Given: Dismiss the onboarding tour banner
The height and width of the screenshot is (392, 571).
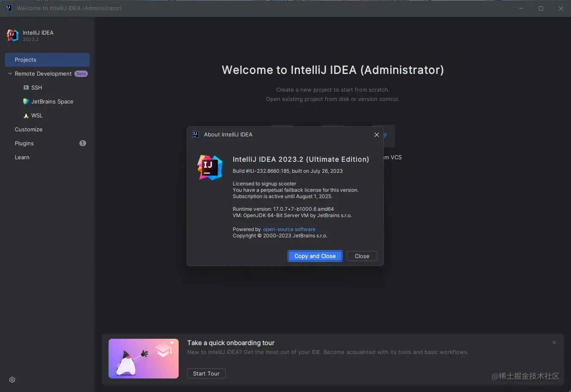Looking at the screenshot, I should click(554, 343).
